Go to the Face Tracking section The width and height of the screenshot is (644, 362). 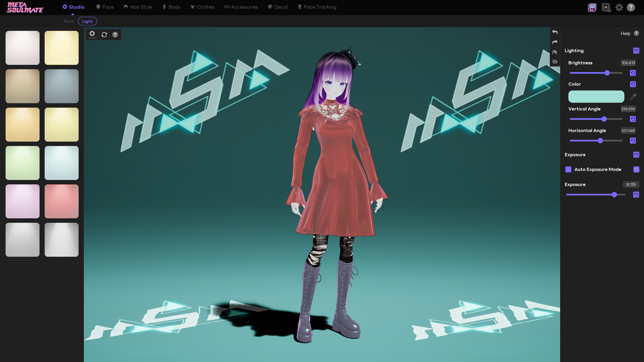coord(316,7)
